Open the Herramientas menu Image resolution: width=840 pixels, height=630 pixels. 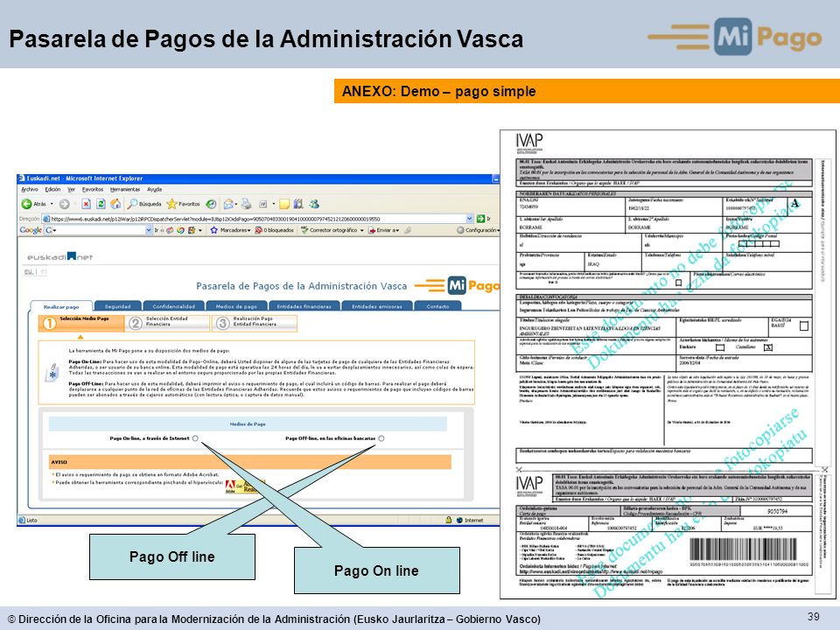pos(125,189)
